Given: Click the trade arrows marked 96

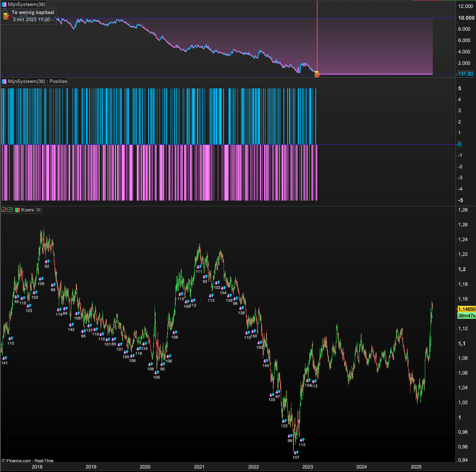Looking at the screenshot, I should pyautogui.click(x=235, y=298).
